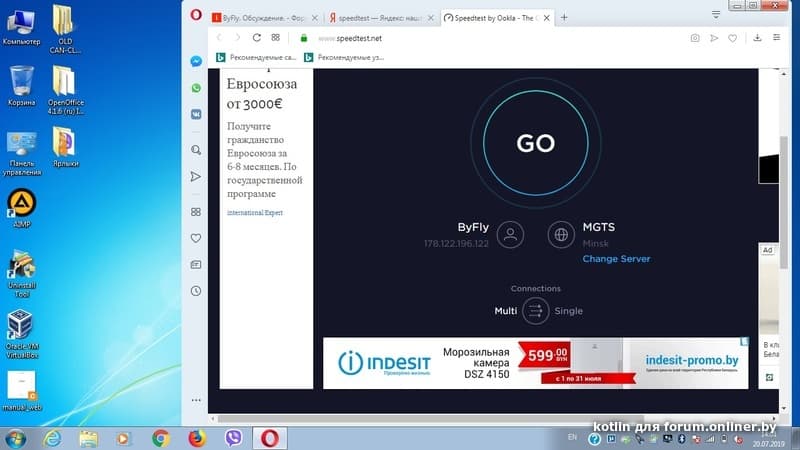Open Viber from taskbar

[x=233, y=438]
